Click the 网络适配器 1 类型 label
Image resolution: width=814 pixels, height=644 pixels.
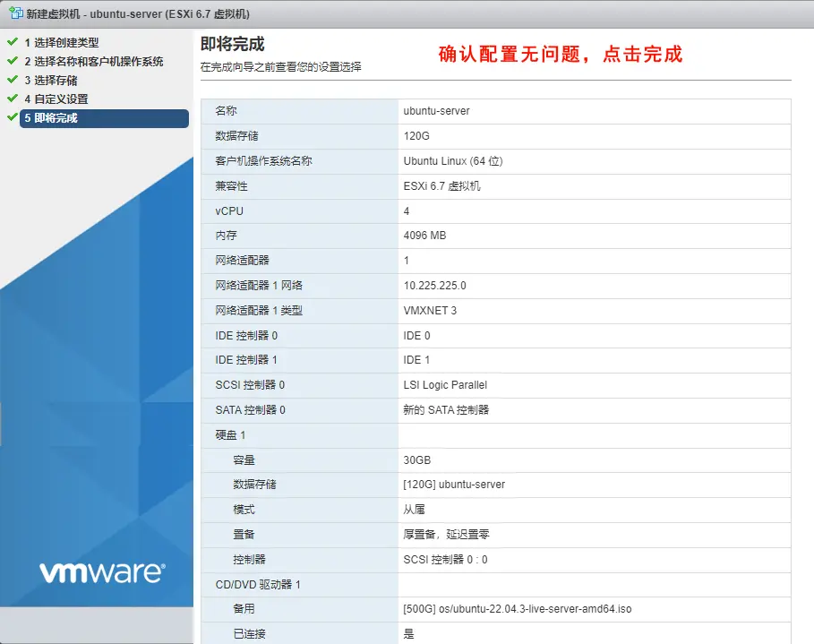[259, 310]
